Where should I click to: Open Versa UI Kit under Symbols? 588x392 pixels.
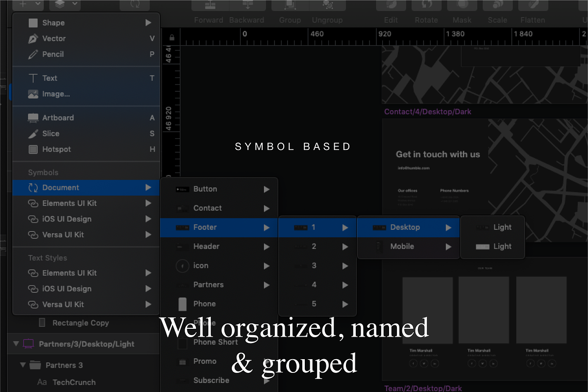86,235
